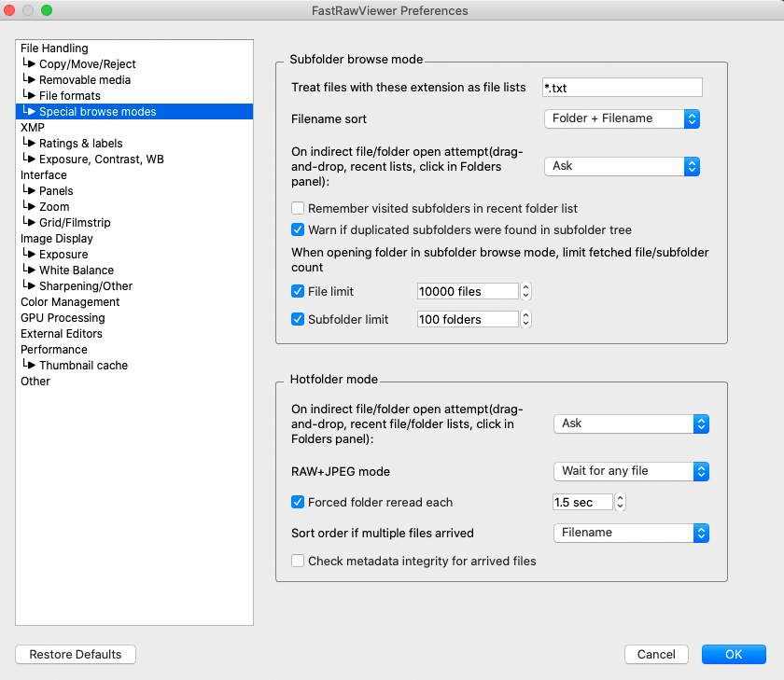
Task: Open Hotfolder indirect open attempt dropdown
Action: (x=631, y=423)
